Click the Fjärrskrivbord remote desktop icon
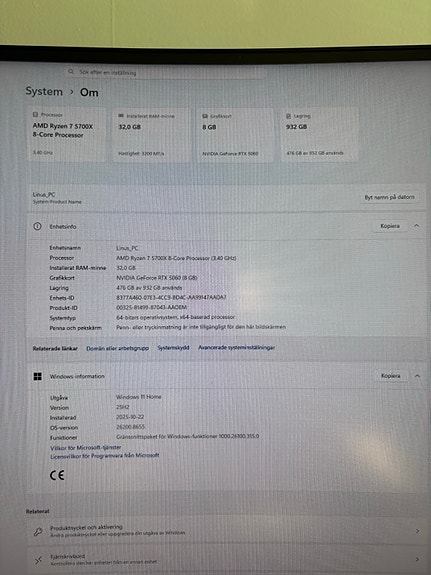 pos(38,560)
